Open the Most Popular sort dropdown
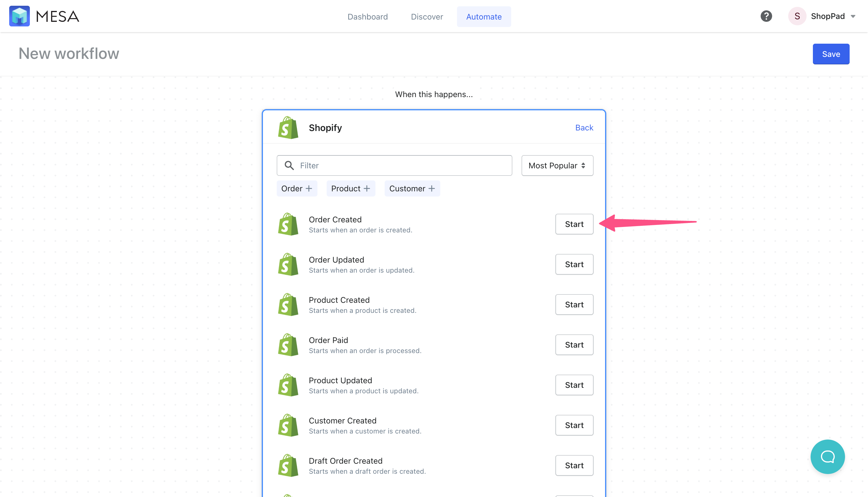The image size is (868, 497). [557, 165]
